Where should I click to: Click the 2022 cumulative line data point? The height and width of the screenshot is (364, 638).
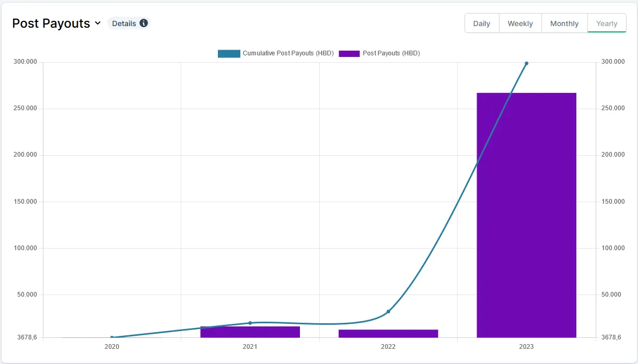click(x=388, y=311)
